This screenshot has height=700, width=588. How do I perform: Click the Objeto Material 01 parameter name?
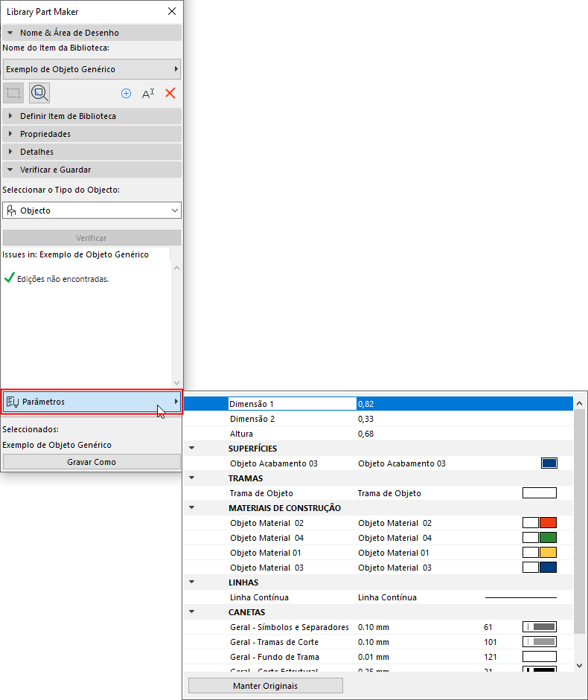point(266,553)
